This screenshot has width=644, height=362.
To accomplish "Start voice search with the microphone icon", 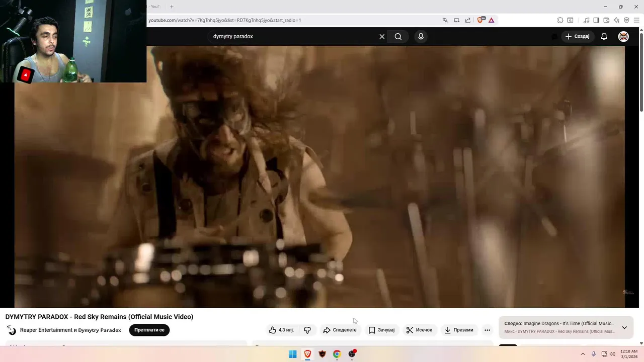I will click(421, 36).
